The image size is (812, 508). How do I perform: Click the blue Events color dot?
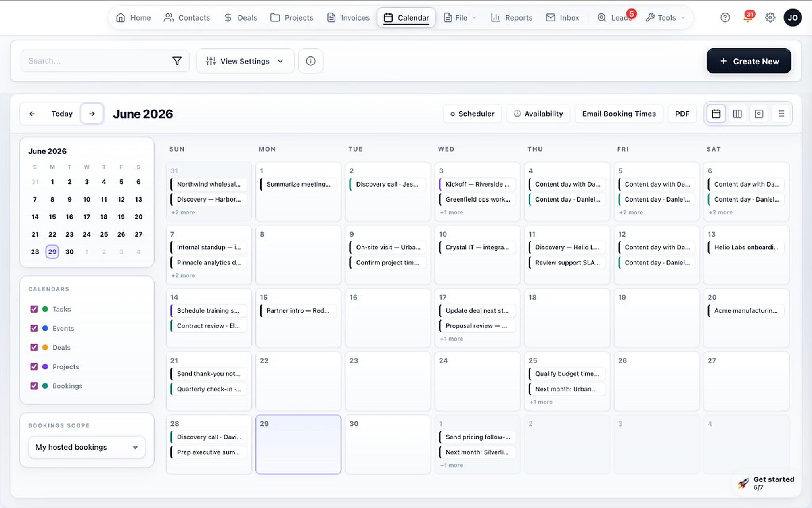(x=45, y=328)
